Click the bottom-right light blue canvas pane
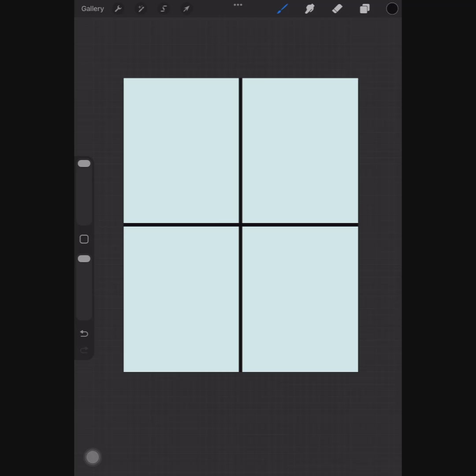 (x=300, y=299)
